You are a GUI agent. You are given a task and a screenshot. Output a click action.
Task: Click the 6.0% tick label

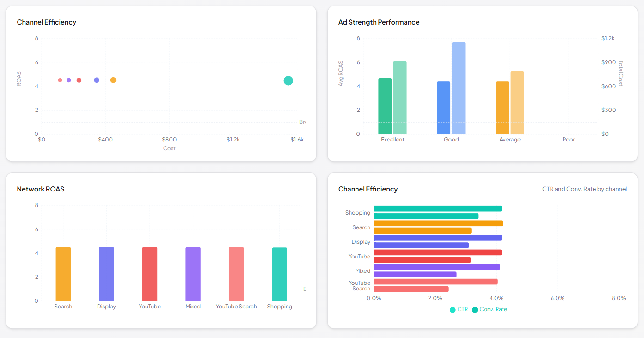tap(558, 298)
